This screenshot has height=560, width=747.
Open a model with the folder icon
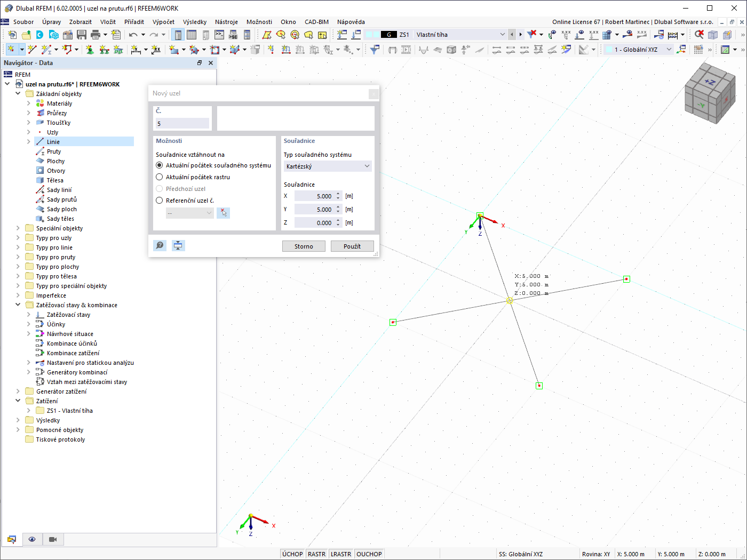click(x=26, y=35)
